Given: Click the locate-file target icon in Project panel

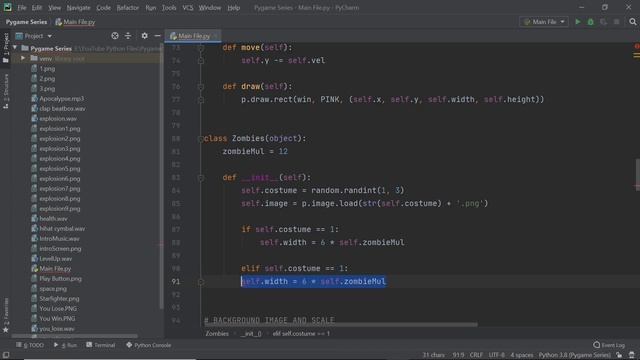Looking at the screenshot, I should pyautogui.click(x=115, y=36).
